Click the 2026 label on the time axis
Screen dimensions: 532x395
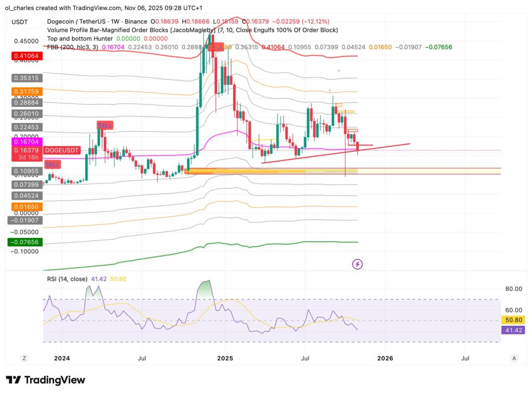(x=384, y=359)
